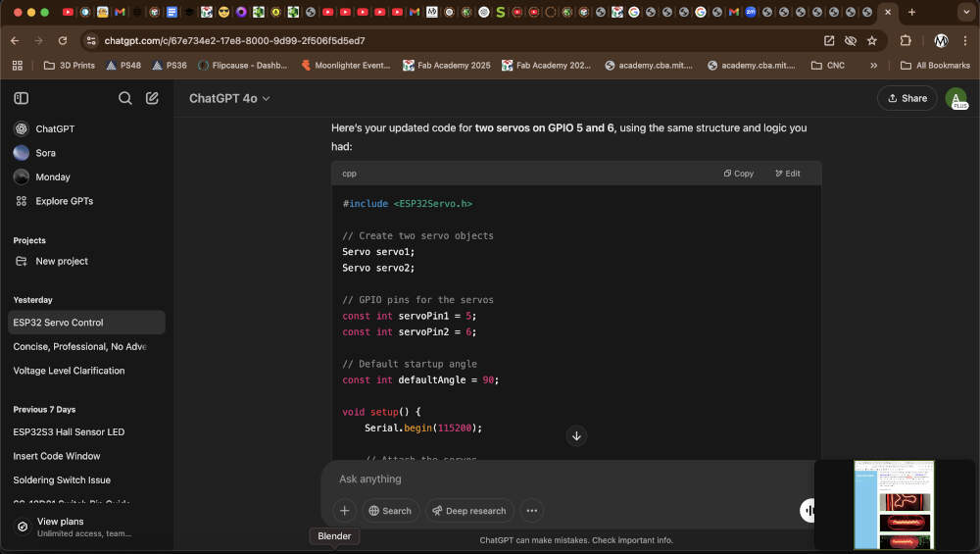
Task: Open the PS48 bookmark
Action: (123, 65)
